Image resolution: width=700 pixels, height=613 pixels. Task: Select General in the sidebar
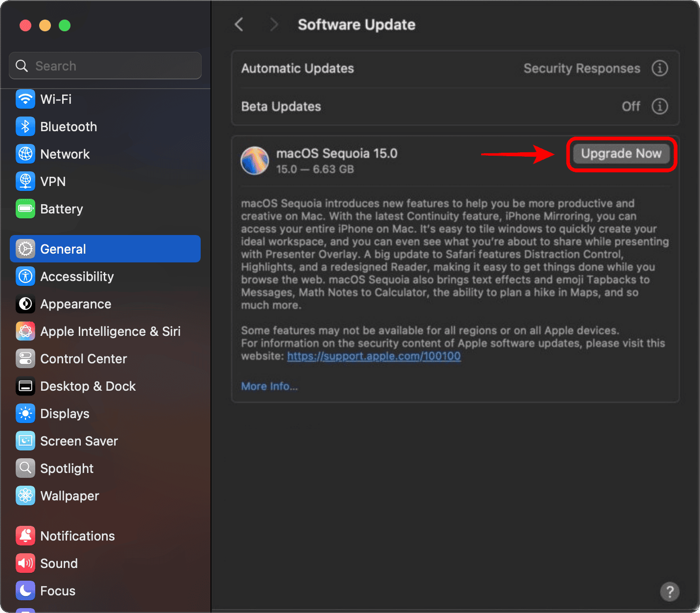pyautogui.click(x=105, y=249)
